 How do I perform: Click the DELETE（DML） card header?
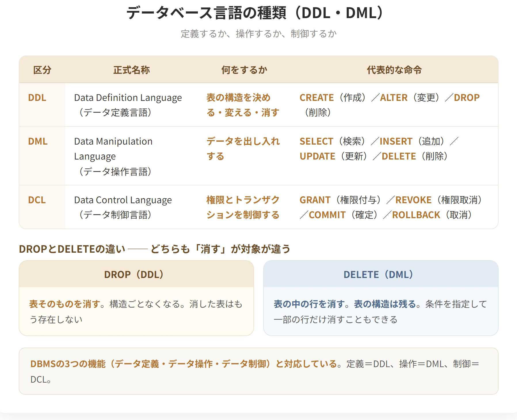[381, 274]
